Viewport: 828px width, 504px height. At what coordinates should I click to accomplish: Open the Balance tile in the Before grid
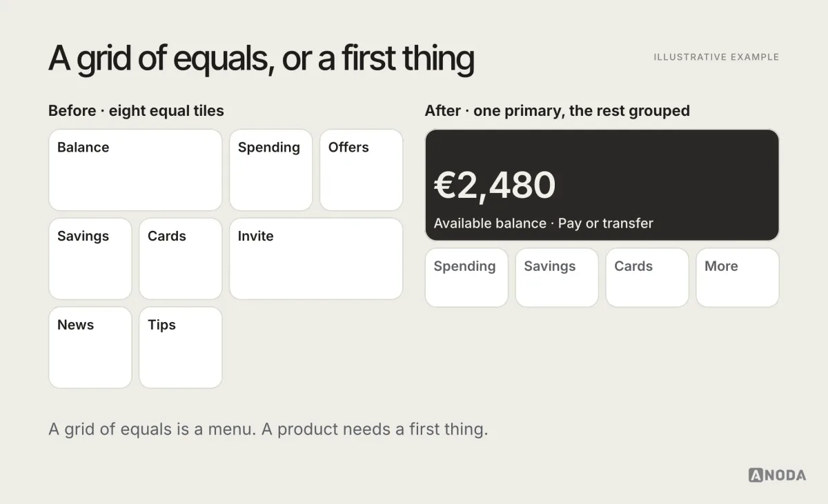click(x=135, y=170)
